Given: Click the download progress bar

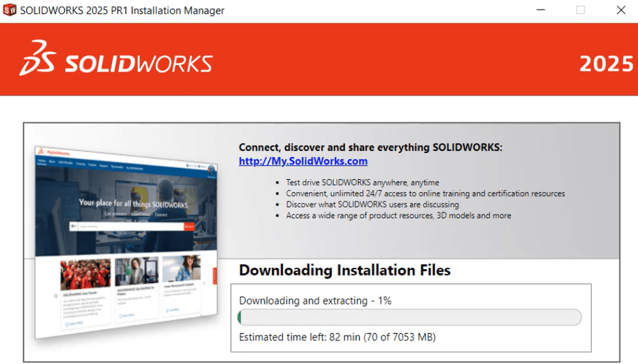Looking at the screenshot, I should [x=409, y=318].
